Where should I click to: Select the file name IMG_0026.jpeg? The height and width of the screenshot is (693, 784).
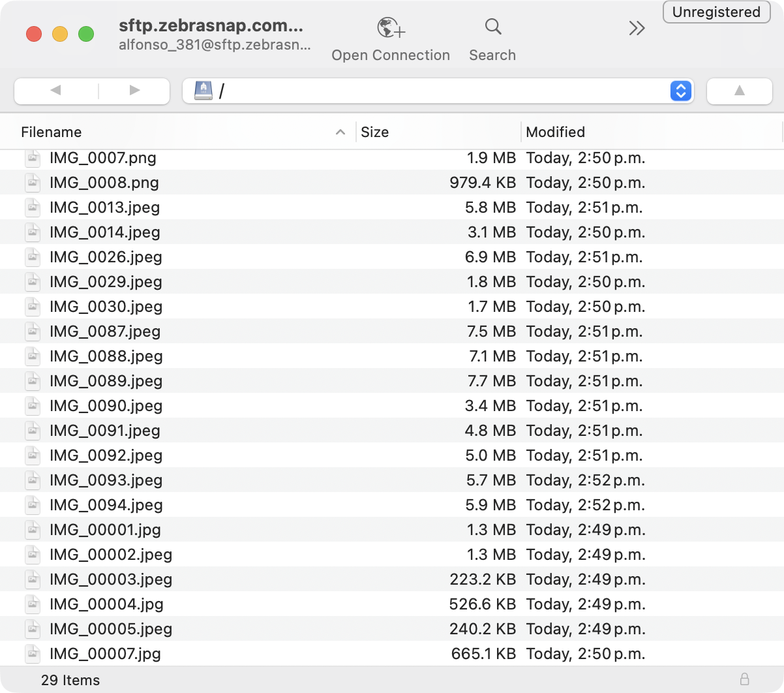point(106,257)
